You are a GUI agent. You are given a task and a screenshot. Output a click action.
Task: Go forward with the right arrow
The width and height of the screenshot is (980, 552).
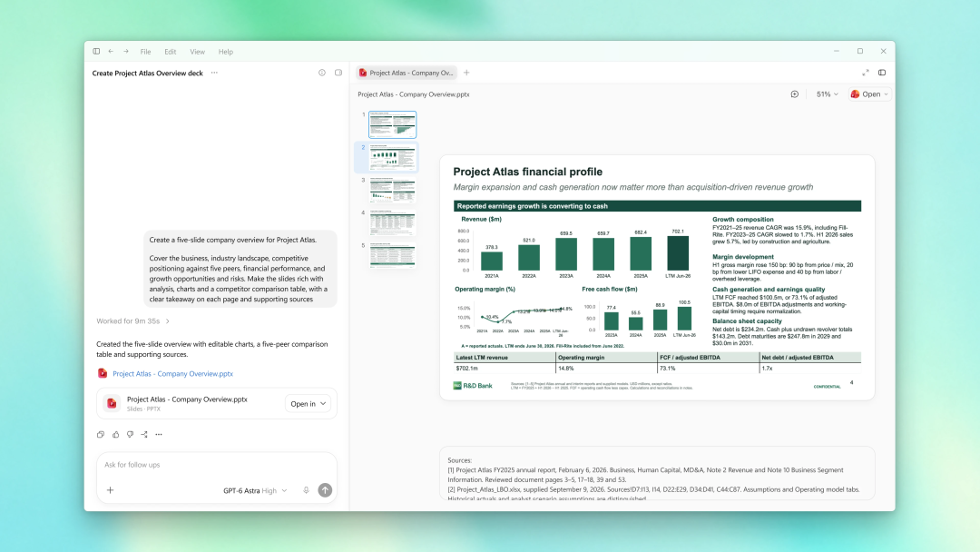(125, 51)
